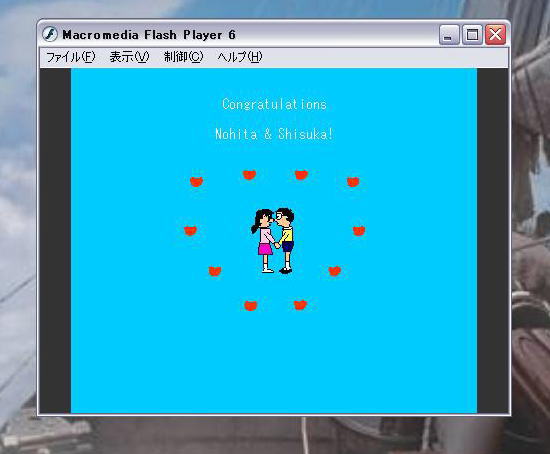Close the Flash Player window
The height and width of the screenshot is (454, 550).
pyautogui.click(x=495, y=35)
